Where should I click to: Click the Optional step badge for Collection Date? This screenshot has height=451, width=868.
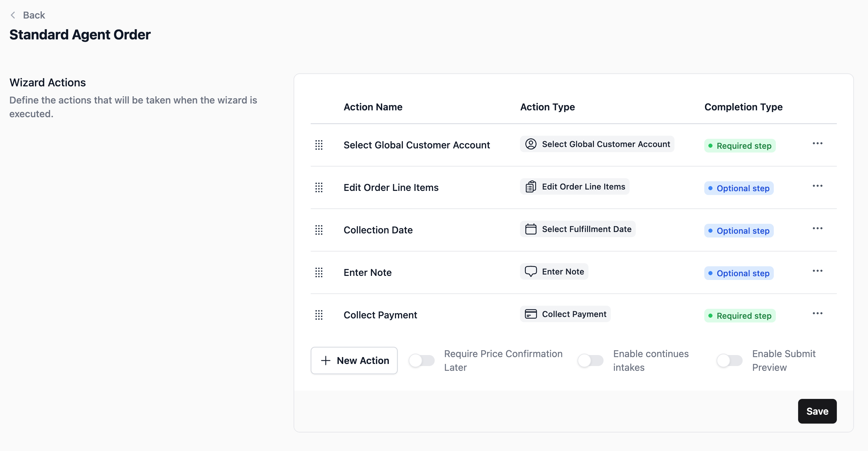coord(739,231)
